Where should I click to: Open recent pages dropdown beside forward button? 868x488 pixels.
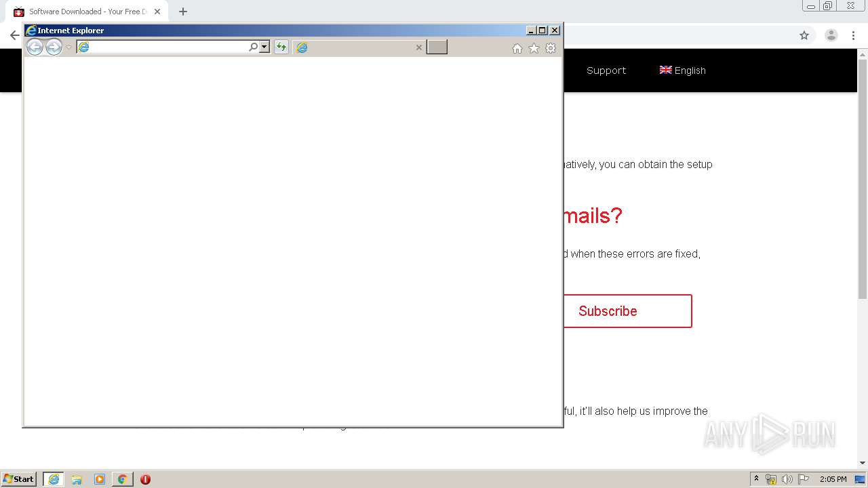pyautogui.click(x=68, y=47)
